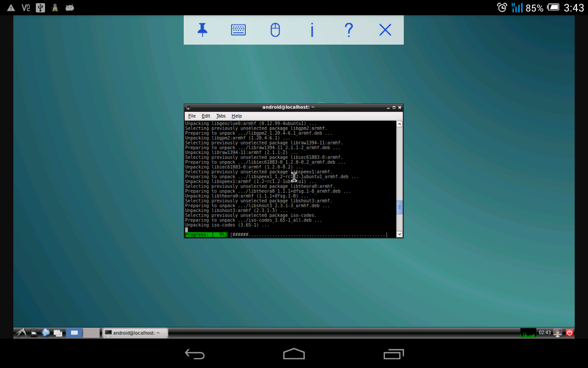
Task: Click the red power logout button
Action: (570, 333)
